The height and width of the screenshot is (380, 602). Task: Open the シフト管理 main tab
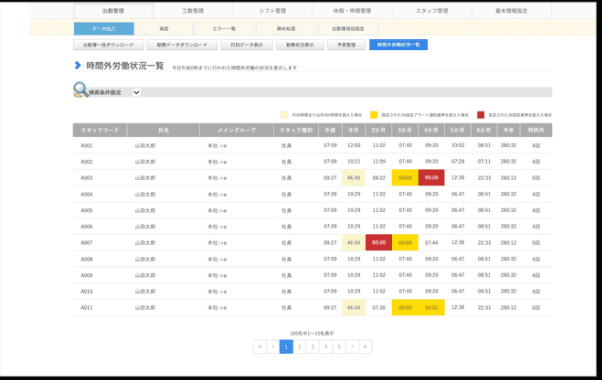coord(272,11)
